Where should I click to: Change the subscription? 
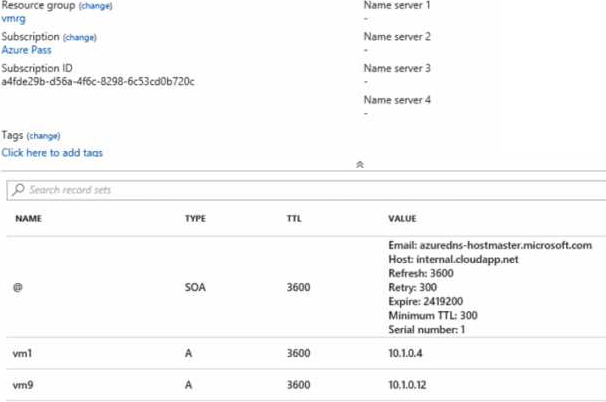pos(80,37)
